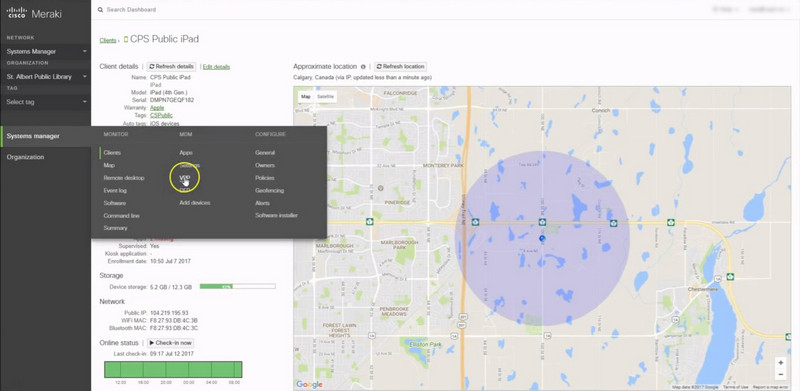
Task: Click the Refresh location button
Action: (x=401, y=67)
